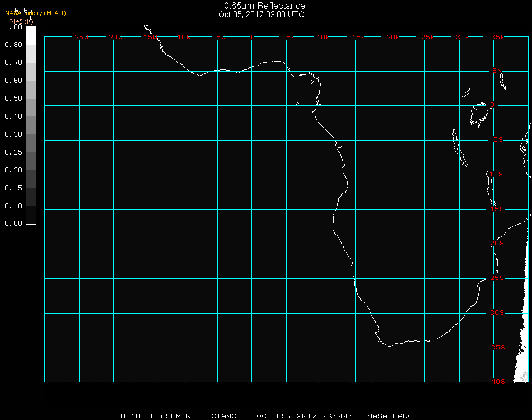The image size is (532, 420).
Task: Click 'OCT 05, 2017 03:00Z' in the footer
Action: tap(304, 416)
